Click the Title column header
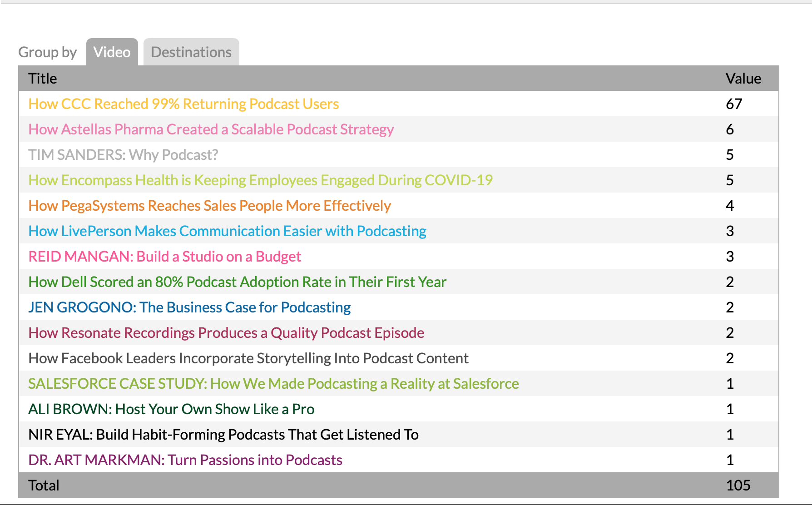Image resolution: width=812 pixels, height=505 pixels. [x=43, y=79]
